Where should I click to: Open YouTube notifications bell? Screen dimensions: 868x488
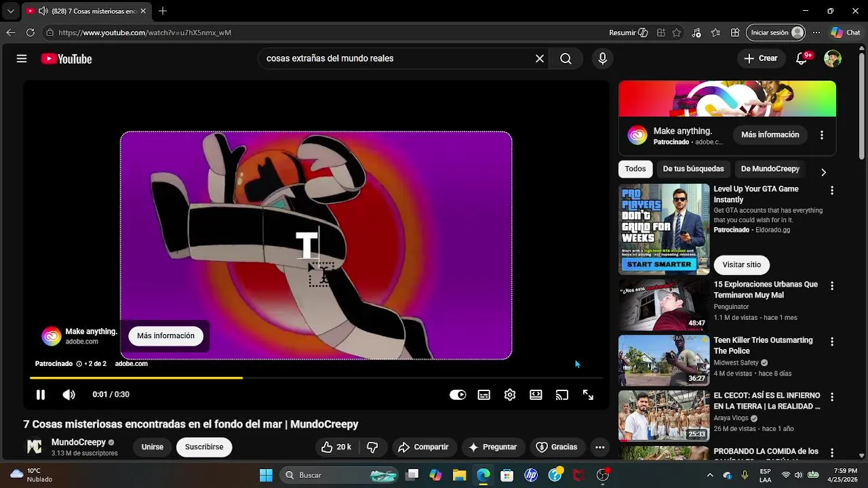tap(802, 59)
